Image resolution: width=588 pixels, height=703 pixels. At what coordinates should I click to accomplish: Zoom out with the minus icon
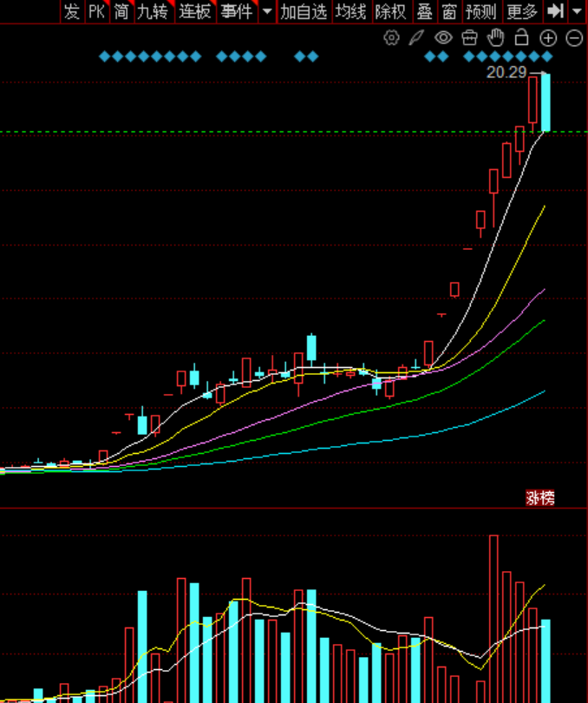pyautogui.click(x=573, y=37)
